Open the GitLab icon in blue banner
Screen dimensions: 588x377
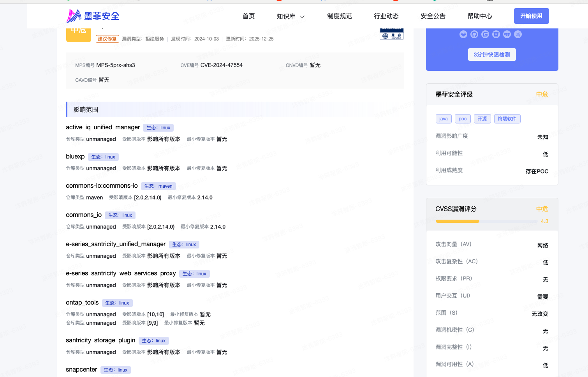[x=463, y=34]
